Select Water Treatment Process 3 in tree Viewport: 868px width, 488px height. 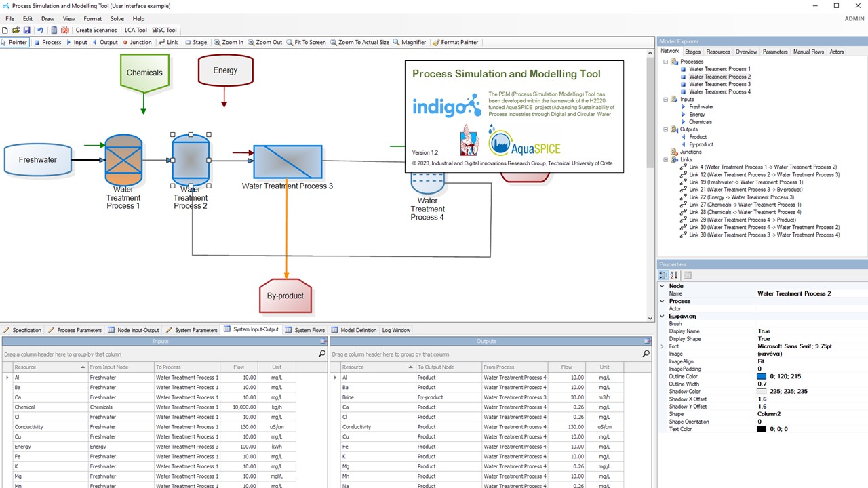click(x=719, y=84)
